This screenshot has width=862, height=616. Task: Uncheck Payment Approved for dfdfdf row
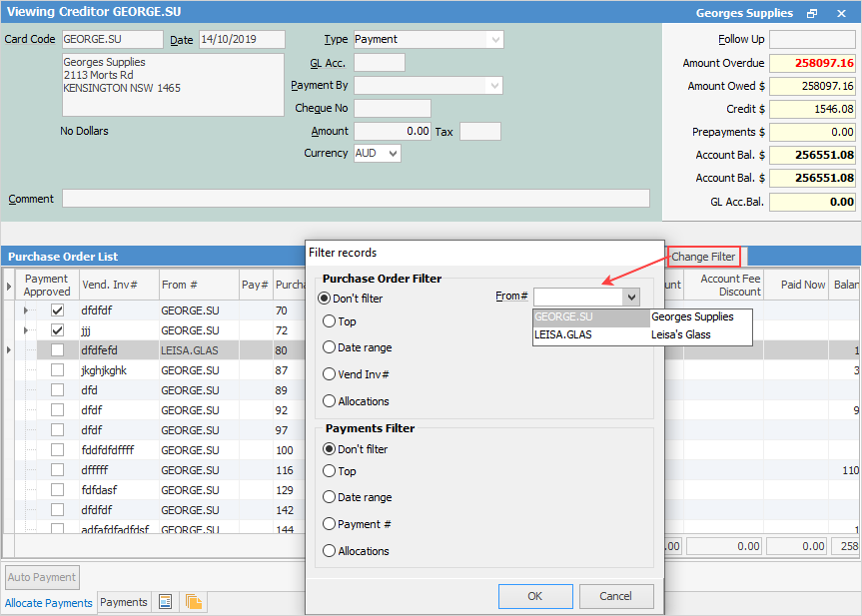pyautogui.click(x=57, y=310)
